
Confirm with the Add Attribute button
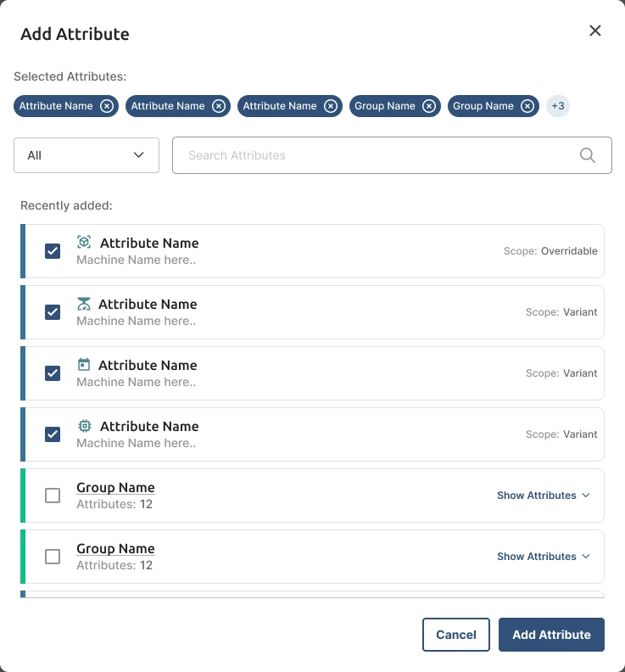click(551, 635)
